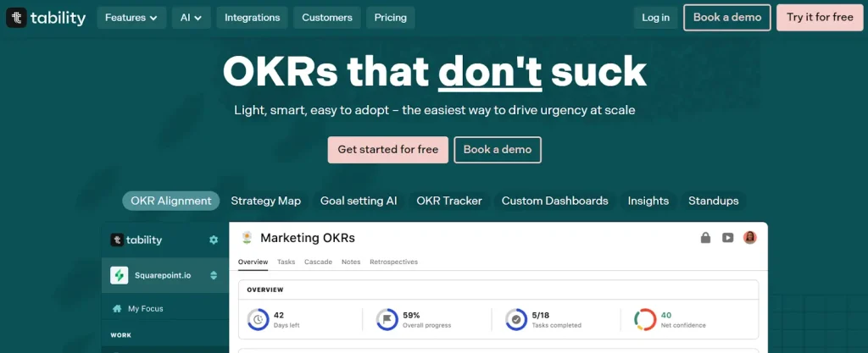
Task: Click the "5/18" tasks completed value
Action: 540,316
